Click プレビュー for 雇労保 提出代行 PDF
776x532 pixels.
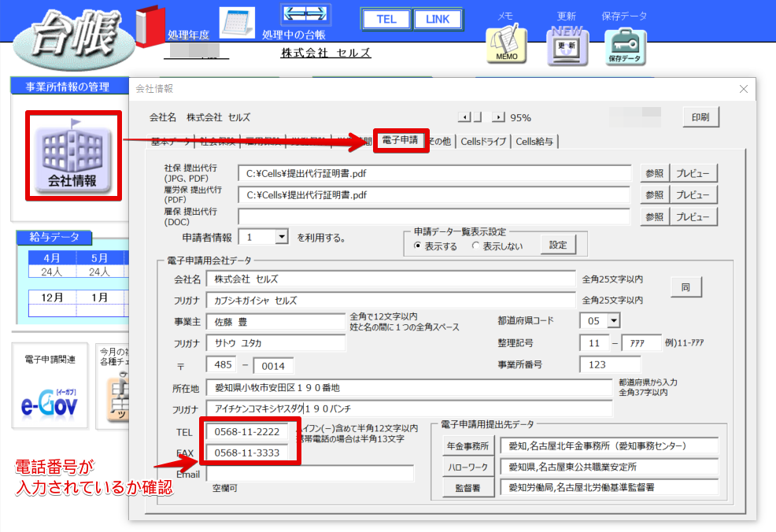[693, 195]
